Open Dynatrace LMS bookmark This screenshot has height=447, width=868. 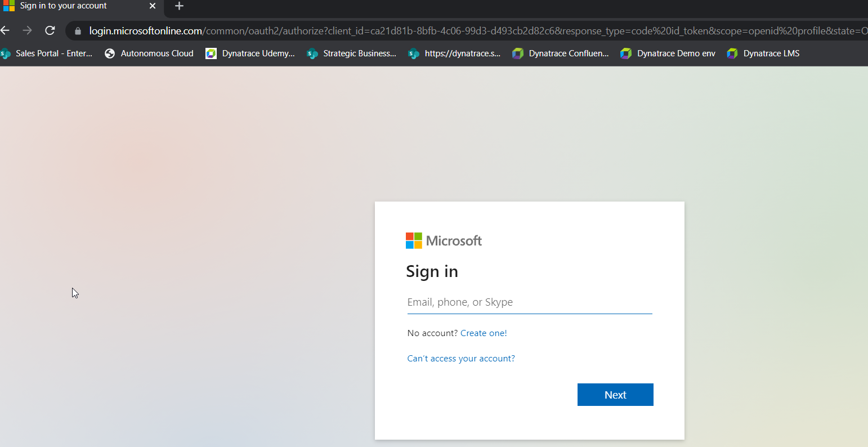763,53
